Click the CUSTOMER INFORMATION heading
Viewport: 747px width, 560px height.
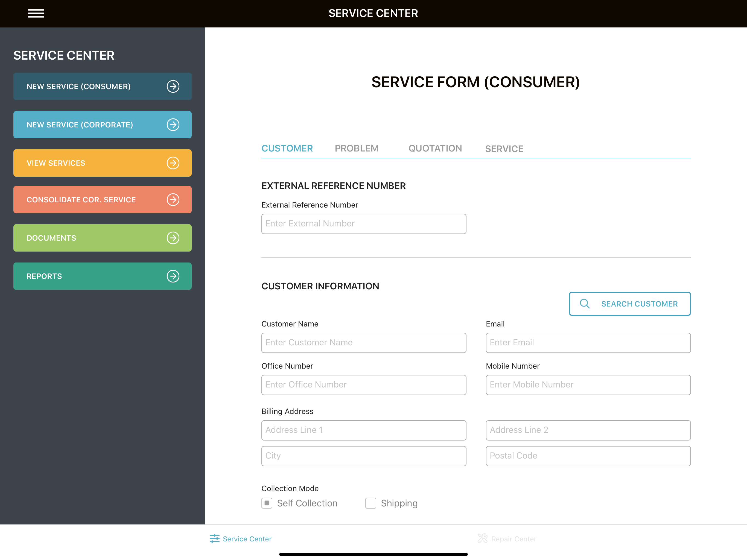click(x=320, y=286)
